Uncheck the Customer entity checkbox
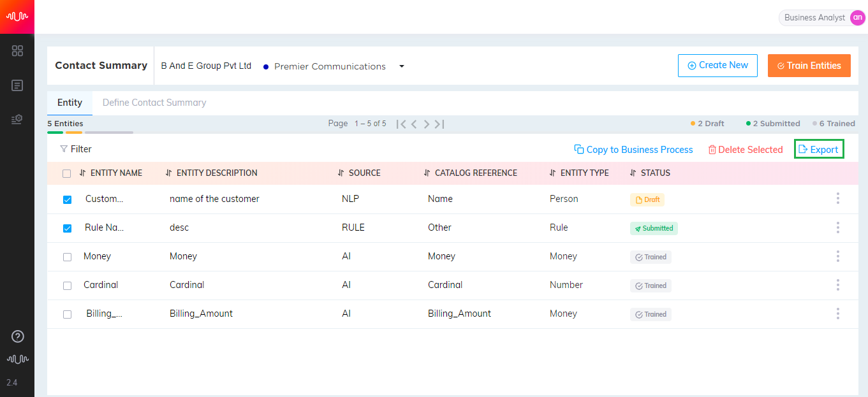 tap(67, 199)
